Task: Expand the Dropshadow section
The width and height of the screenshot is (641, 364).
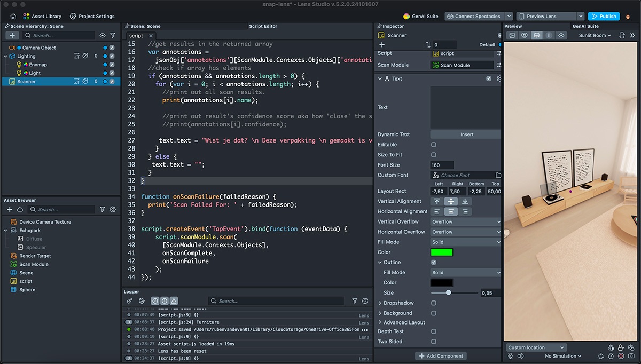Action: [x=380, y=303]
